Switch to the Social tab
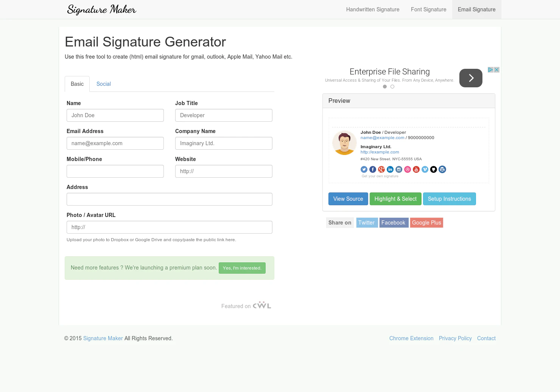Image resolution: width=560 pixels, height=392 pixels. (103, 84)
